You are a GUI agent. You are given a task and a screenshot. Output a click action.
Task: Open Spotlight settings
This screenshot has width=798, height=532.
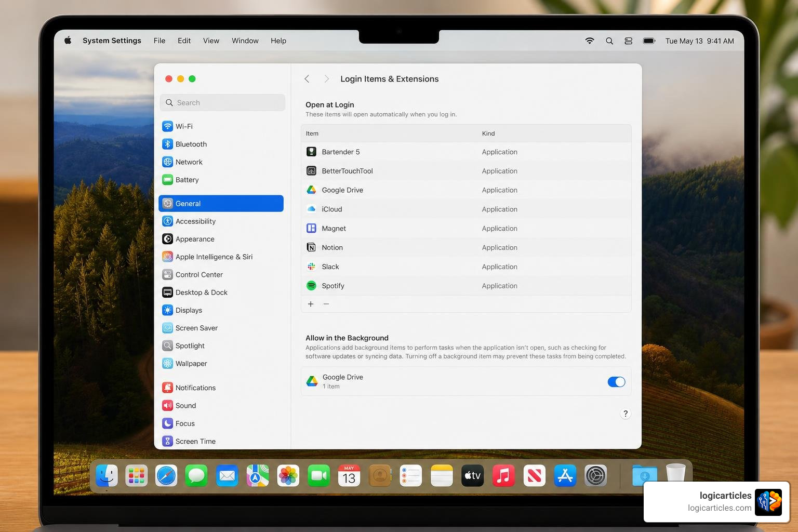(x=221, y=346)
